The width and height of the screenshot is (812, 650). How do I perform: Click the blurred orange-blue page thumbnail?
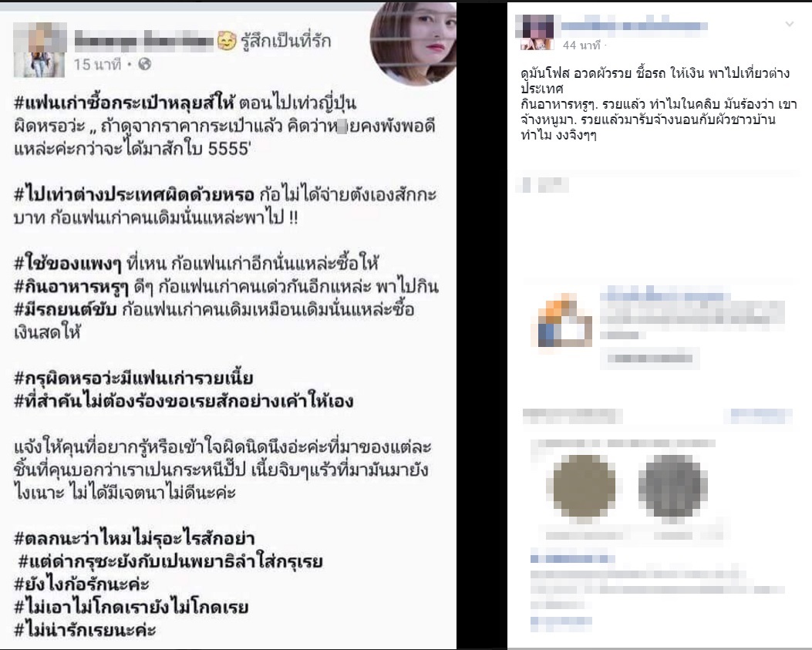tap(562, 322)
